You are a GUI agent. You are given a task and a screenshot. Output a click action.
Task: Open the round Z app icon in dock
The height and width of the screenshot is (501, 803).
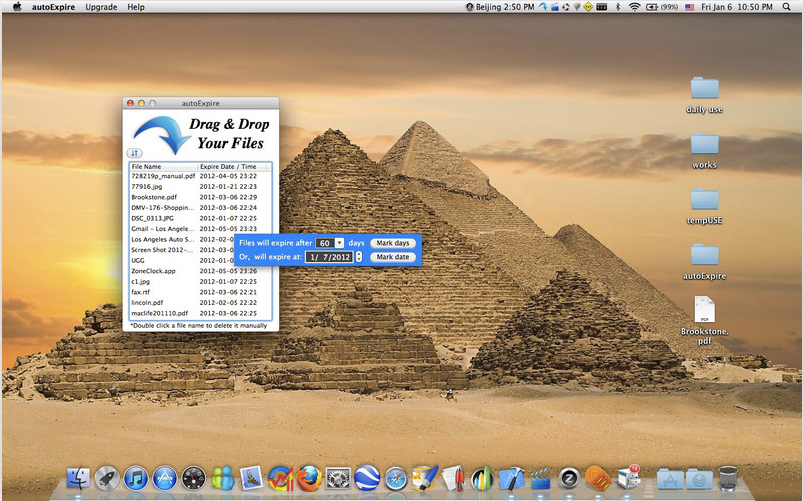pyautogui.click(x=568, y=479)
